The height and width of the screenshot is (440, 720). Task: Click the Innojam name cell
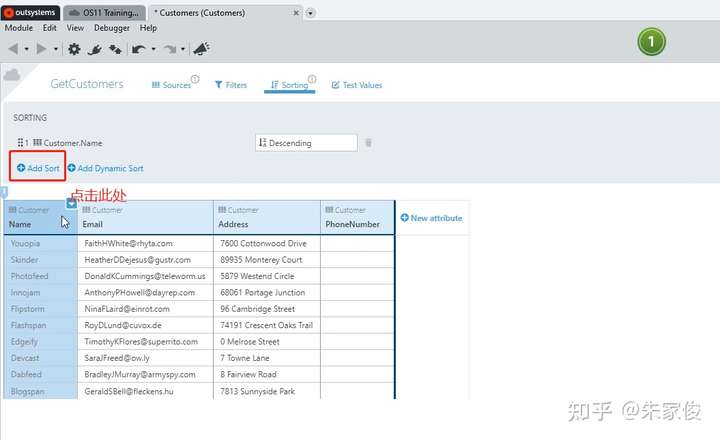(x=41, y=293)
